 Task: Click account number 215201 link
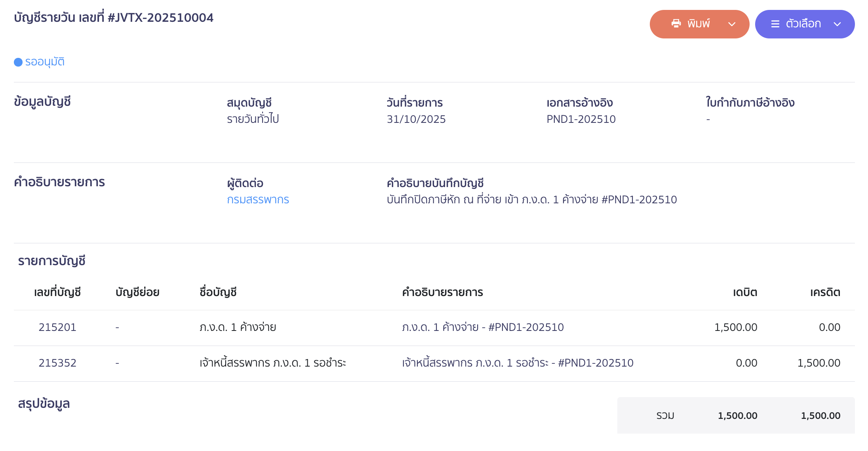pos(58,327)
